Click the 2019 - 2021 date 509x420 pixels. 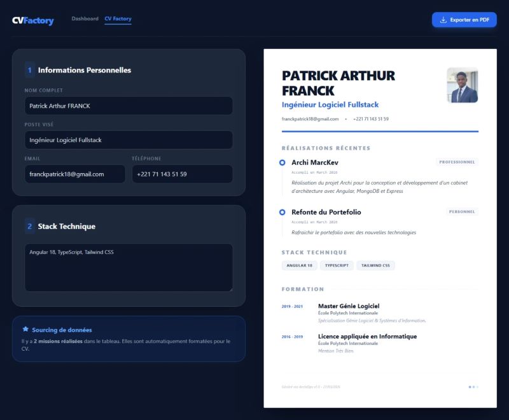292,306
